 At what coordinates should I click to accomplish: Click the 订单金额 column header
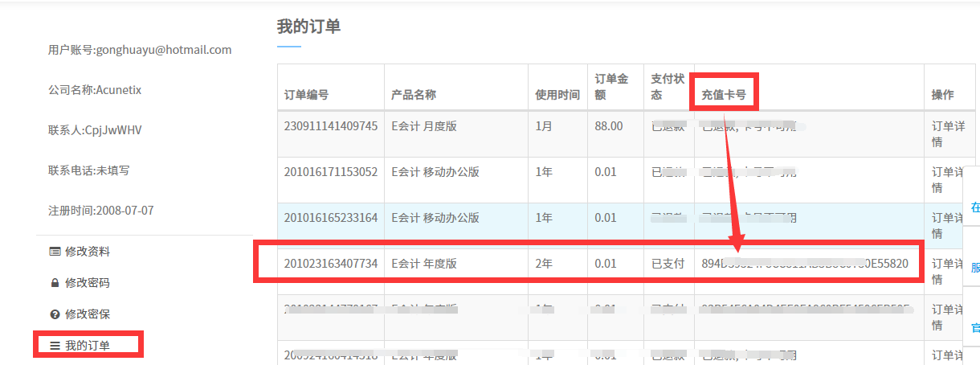tap(611, 87)
